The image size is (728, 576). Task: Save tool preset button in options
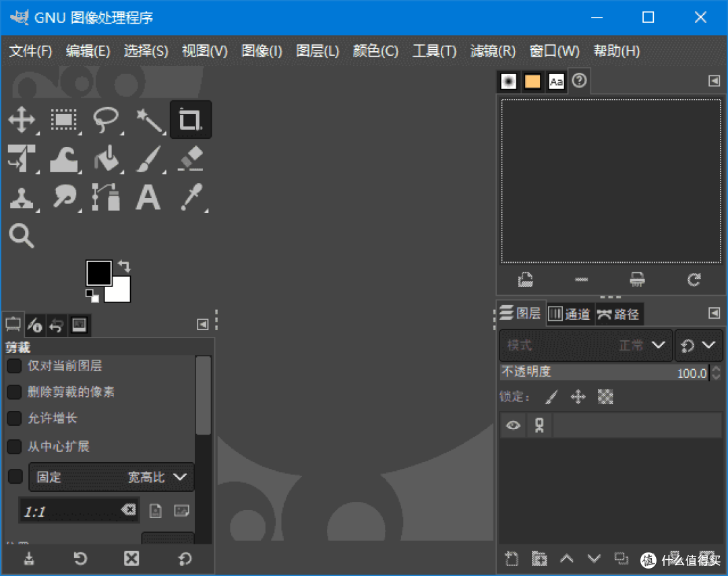(x=29, y=558)
